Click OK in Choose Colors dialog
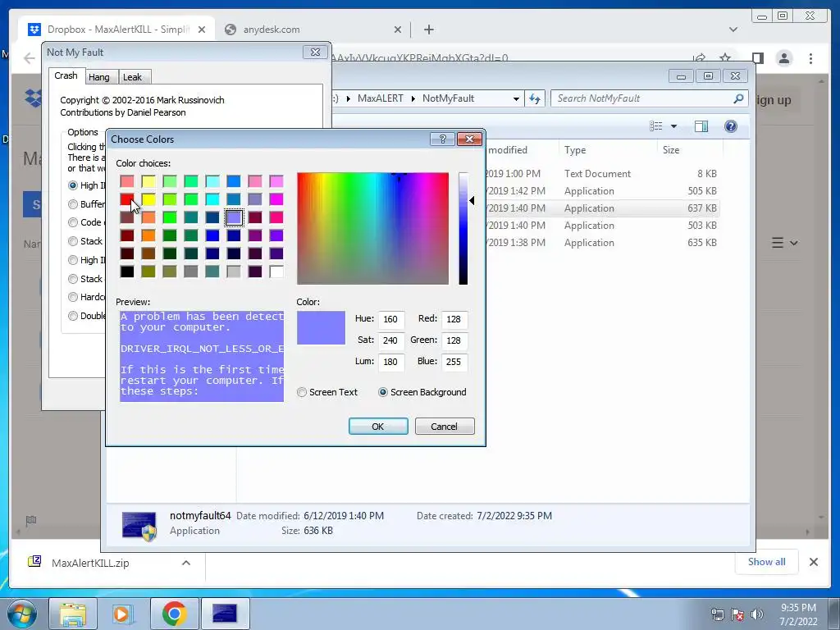The height and width of the screenshot is (630, 840). coord(378,427)
